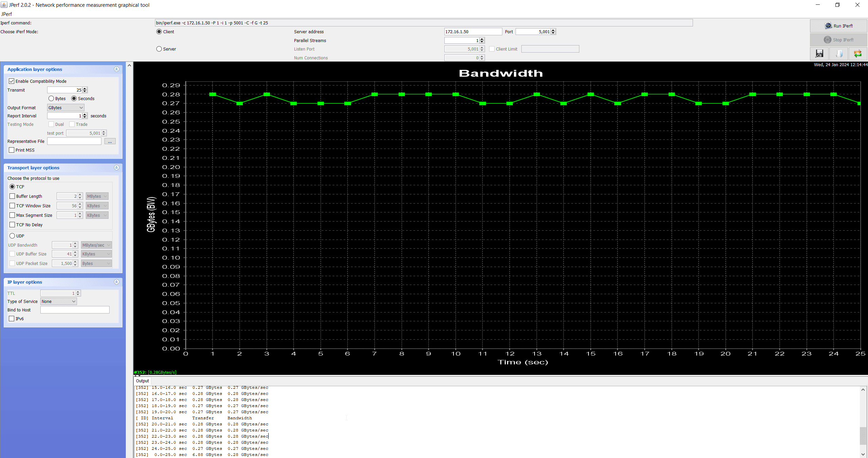Viewport: 868px width, 458px height.
Task: Click the Representative File text field
Action: point(74,141)
